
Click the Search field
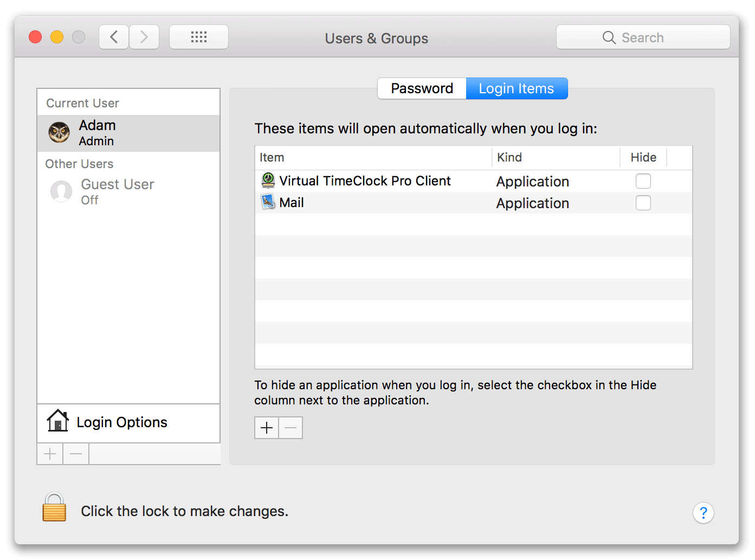[x=643, y=37]
